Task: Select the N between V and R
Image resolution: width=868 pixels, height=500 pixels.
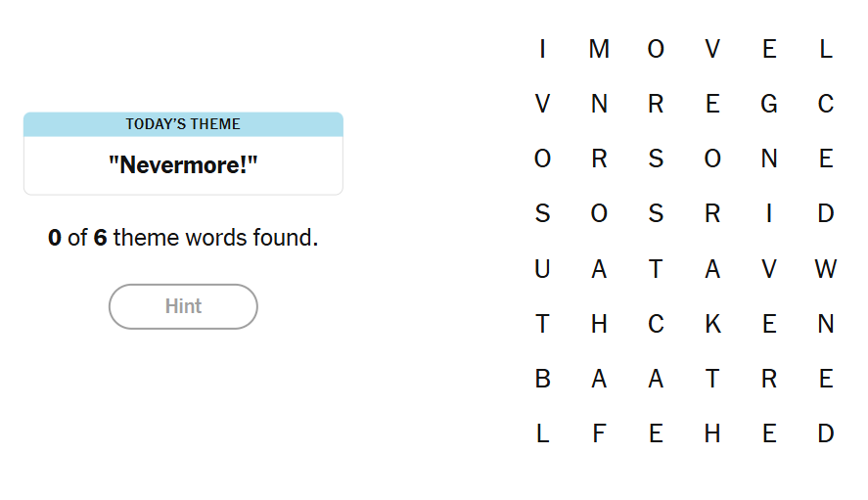Action: coord(599,104)
